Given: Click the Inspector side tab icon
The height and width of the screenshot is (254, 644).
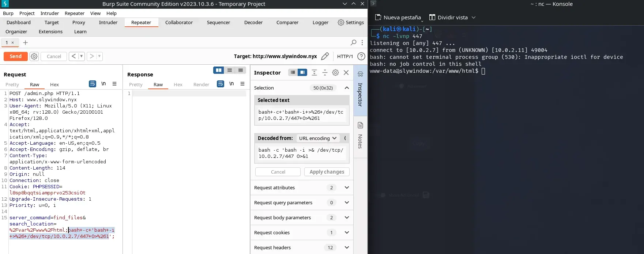Looking at the screenshot, I should (360, 74).
